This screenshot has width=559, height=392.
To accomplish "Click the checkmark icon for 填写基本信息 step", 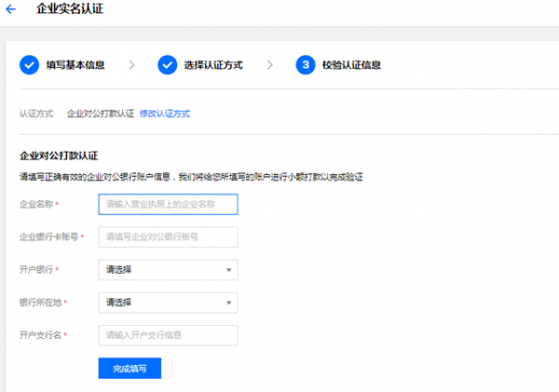I will point(29,65).
